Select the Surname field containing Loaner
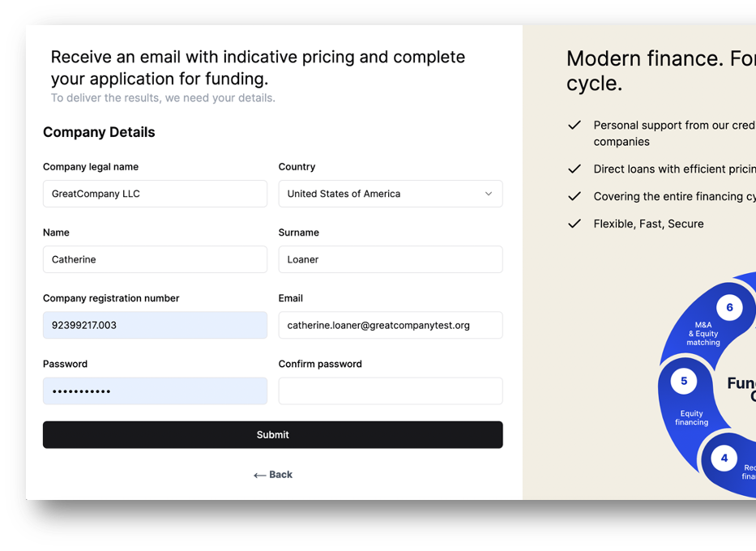 [390, 259]
